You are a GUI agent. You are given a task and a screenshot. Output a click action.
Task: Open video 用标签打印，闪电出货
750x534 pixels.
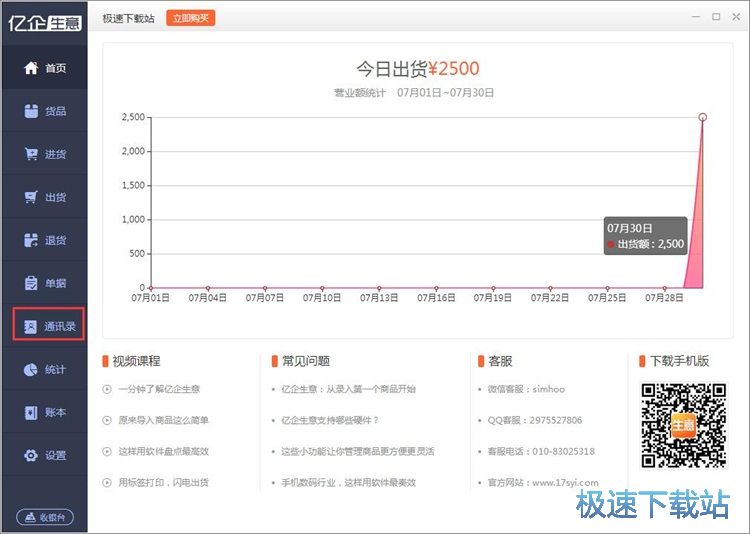point(164,483)
